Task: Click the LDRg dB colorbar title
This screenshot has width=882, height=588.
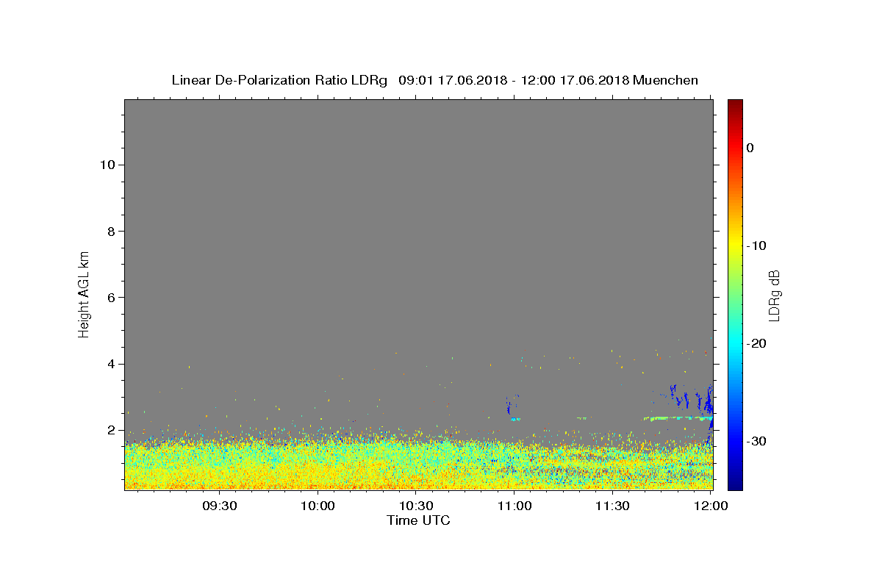Action: 774,295
